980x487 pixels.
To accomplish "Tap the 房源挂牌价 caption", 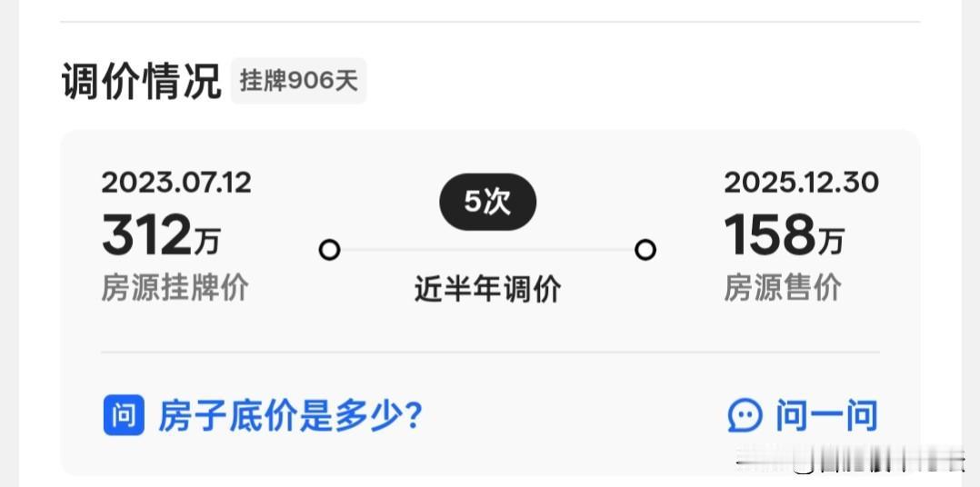I will tap(175, 288).
